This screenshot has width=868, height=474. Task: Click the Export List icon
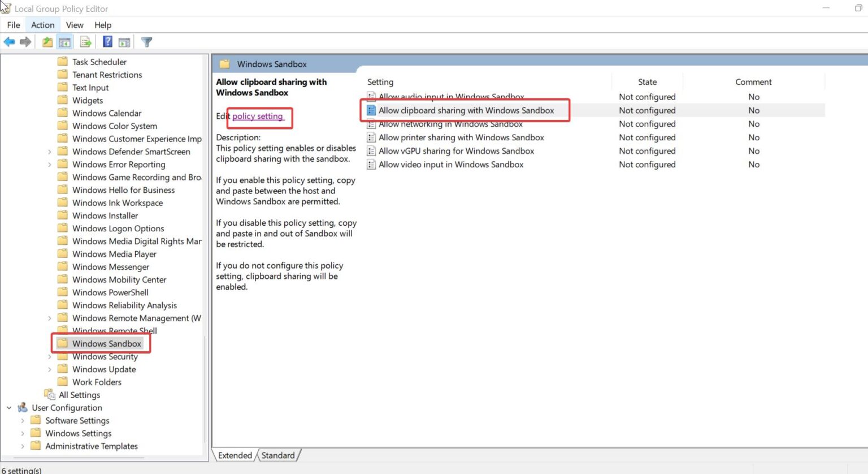pos(85,41)
